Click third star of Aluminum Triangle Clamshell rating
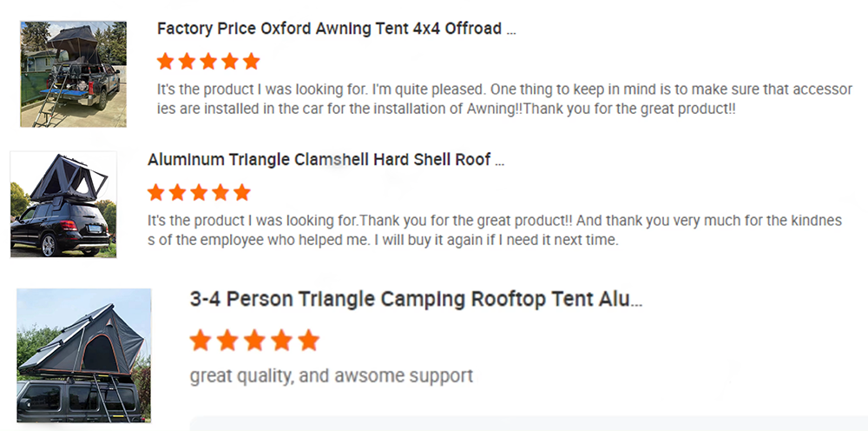This screenshot has height=431, width=868. (199, 192)
